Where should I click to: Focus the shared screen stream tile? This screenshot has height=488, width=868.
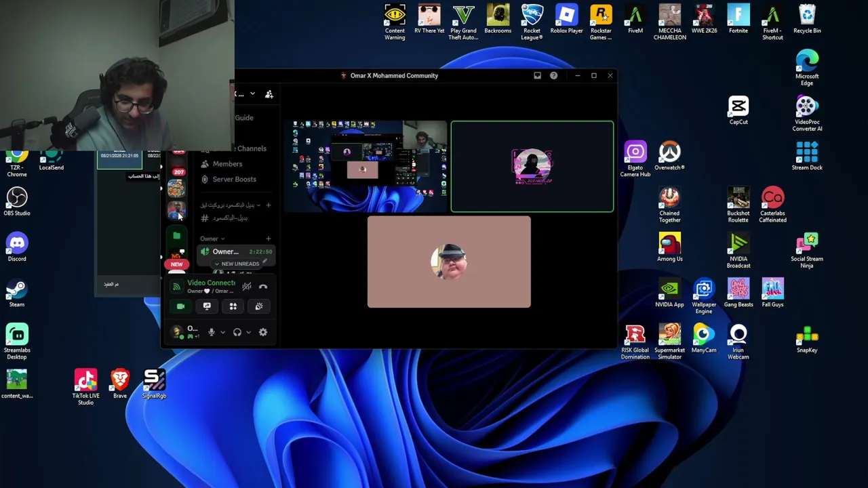coord(366,167)
